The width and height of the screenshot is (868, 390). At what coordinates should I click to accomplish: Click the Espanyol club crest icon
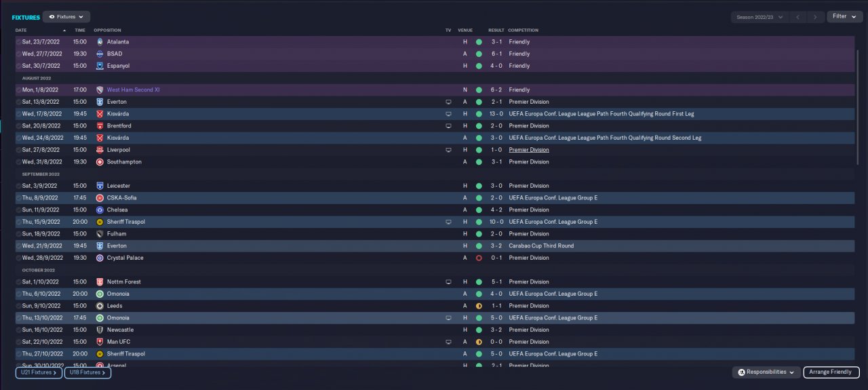100,66
